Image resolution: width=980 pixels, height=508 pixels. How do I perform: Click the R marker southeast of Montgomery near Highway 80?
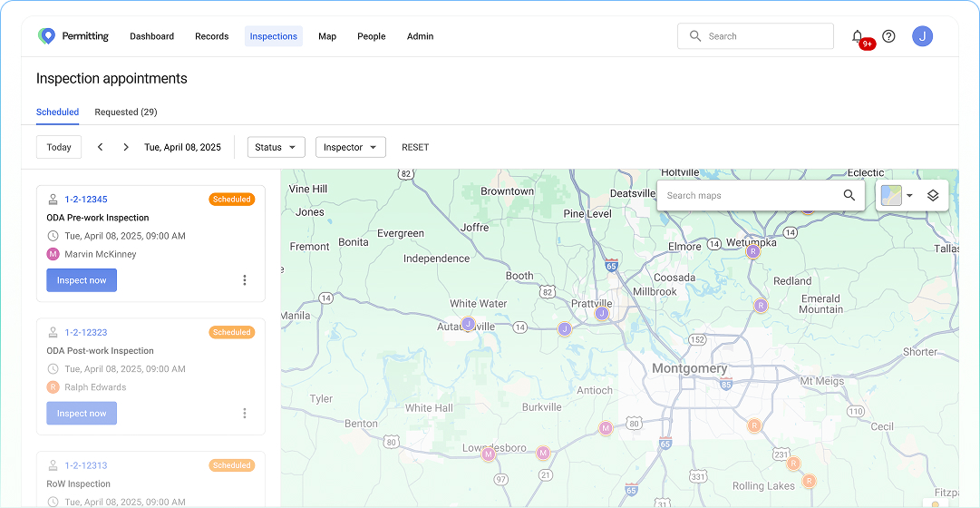coord(754,426)
